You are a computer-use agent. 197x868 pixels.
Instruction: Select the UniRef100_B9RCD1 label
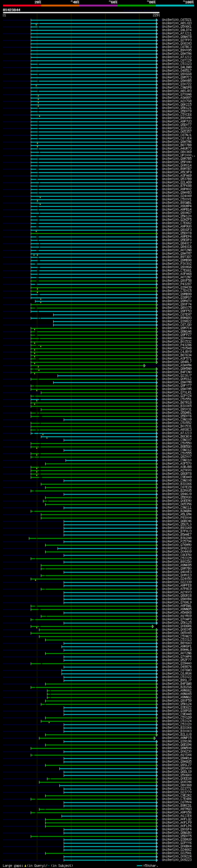coord(176,805)
